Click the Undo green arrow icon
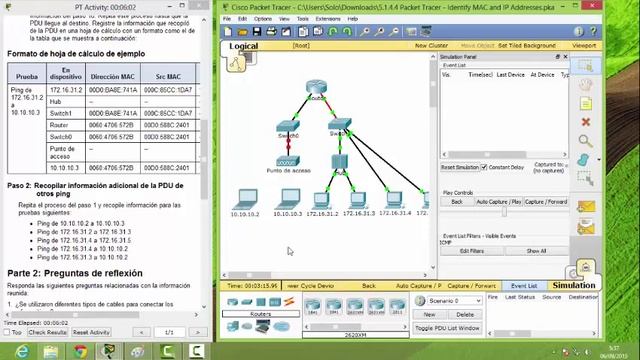Image resolution: width=640 pixels, height=360 pixels. [x=333, y=31]
